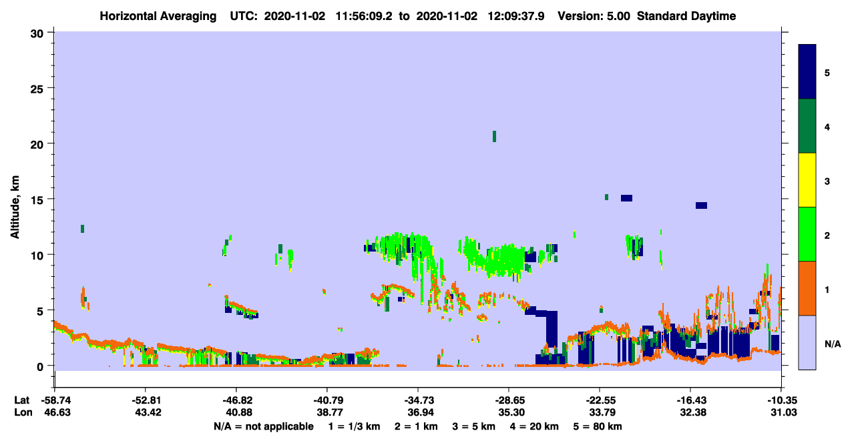Click the colorbar label '1'
Screen dimensions: 868x445
827,289
